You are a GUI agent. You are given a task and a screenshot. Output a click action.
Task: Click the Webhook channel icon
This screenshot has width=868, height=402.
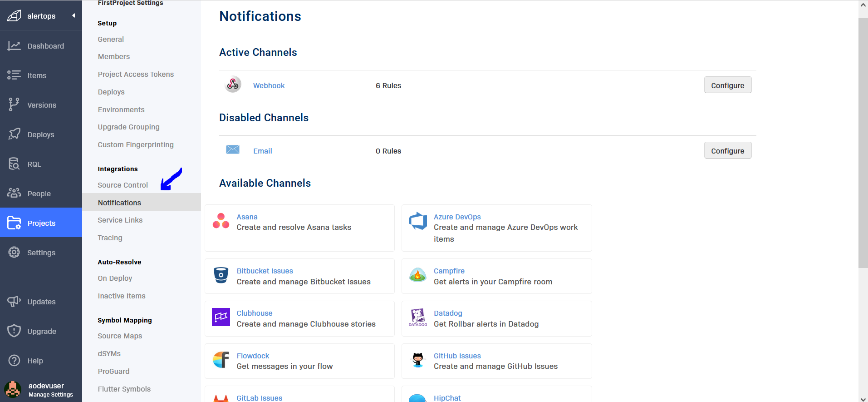coord(233,84)
